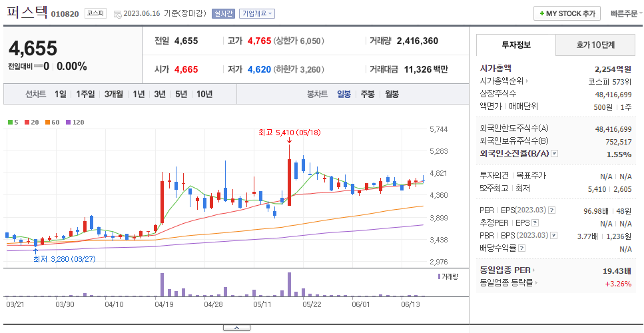Select the 1년 line chart period

139,94
